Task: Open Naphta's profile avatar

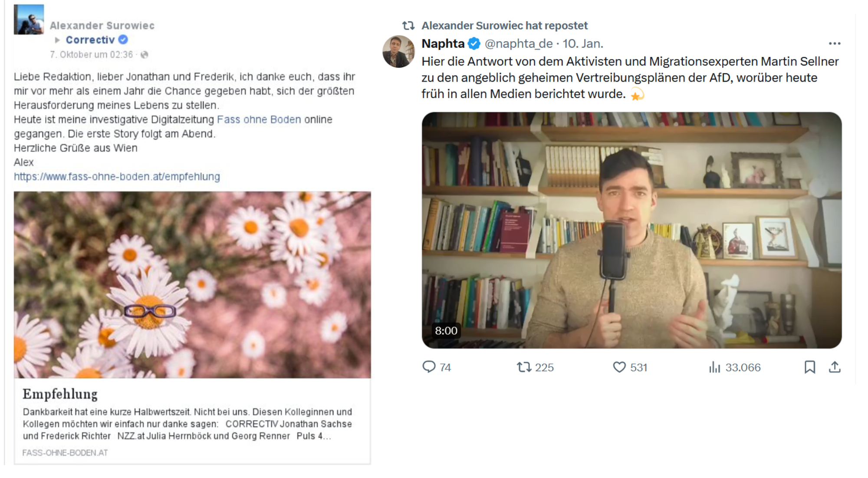Action: tap(398, 52)
